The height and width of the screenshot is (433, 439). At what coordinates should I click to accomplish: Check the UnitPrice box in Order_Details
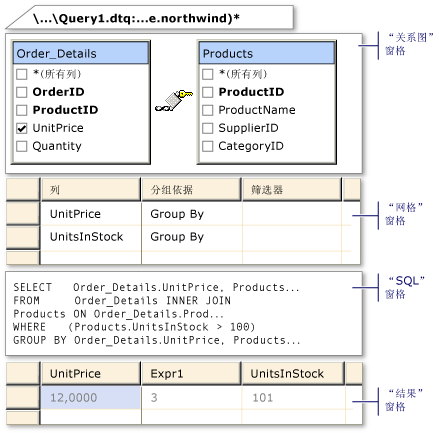[22, 128]
